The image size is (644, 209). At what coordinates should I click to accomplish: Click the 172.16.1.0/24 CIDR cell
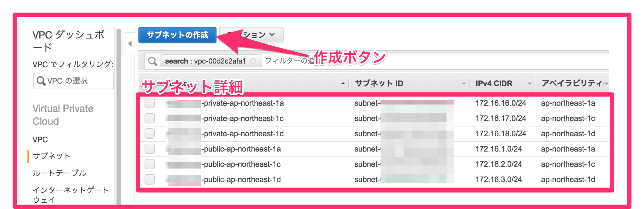point(499,149)
